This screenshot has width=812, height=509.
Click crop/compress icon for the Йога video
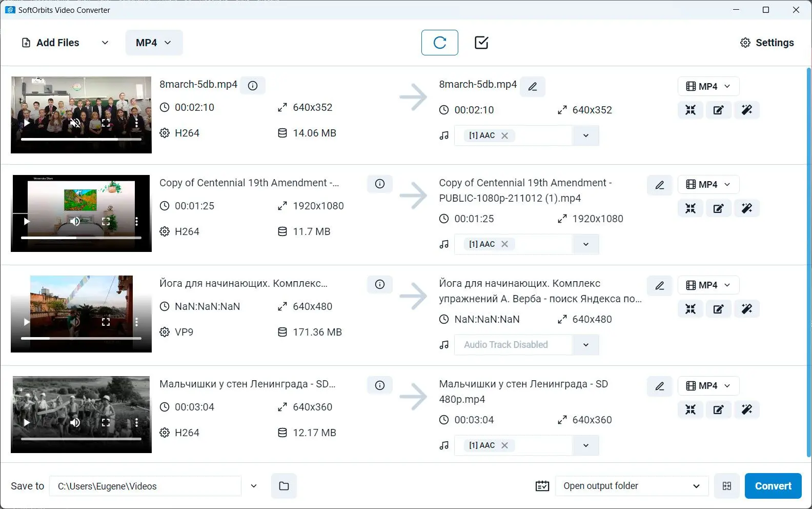(691, 309)
